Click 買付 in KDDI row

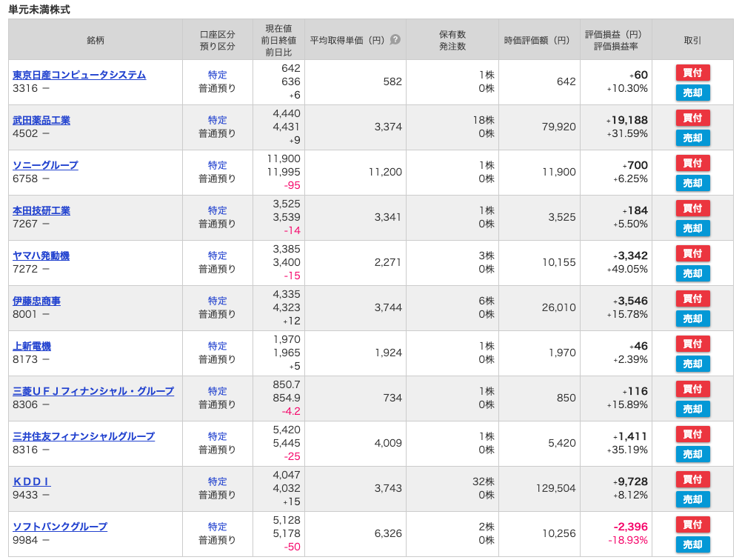[692, 479]
